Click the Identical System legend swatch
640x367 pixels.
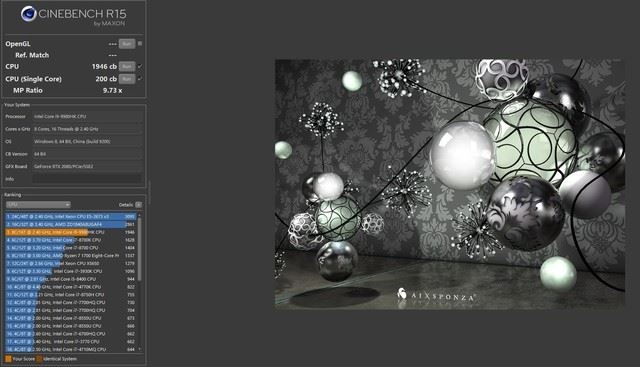(39, 359)
